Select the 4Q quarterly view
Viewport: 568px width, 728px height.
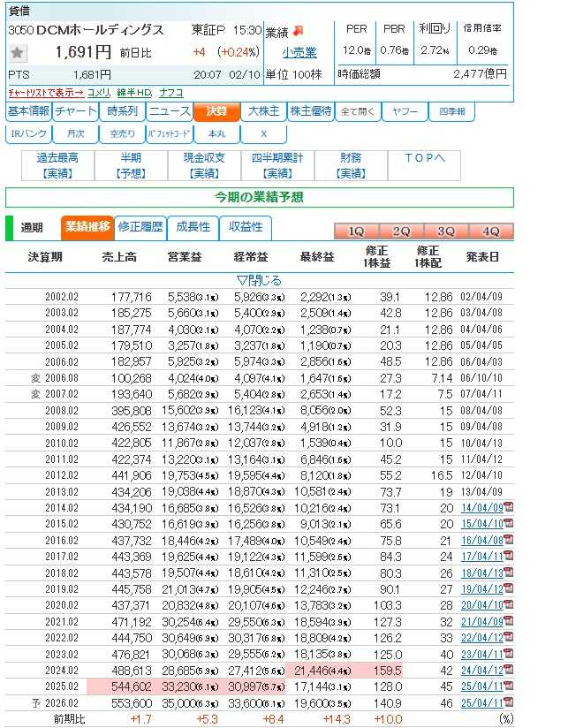[x=491, y=231]
